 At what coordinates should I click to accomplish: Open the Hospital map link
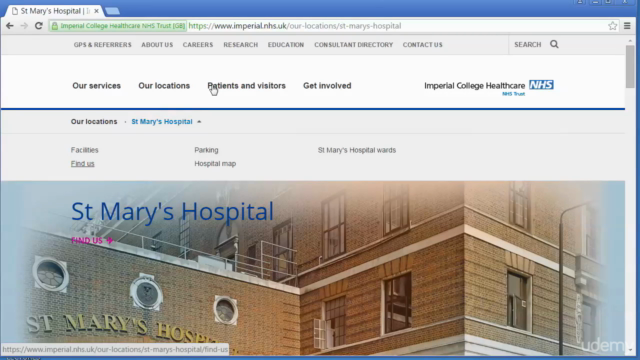[215, 164]
